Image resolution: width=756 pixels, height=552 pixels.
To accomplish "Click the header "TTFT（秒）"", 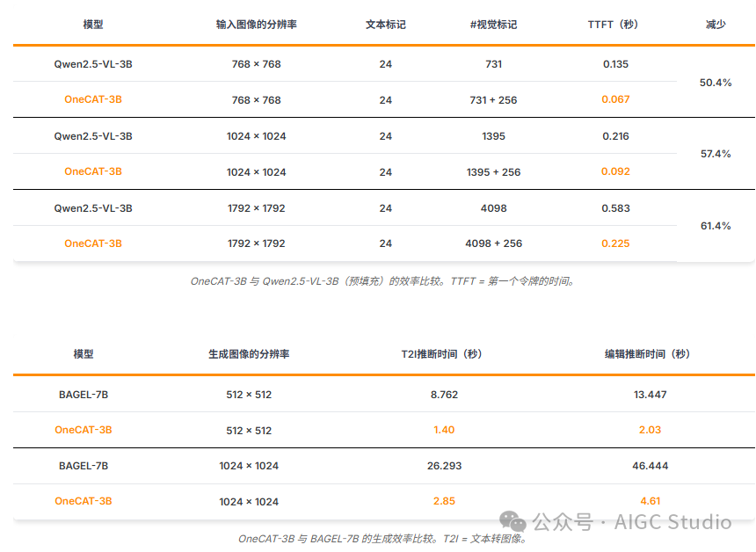I will click(615, 25).
